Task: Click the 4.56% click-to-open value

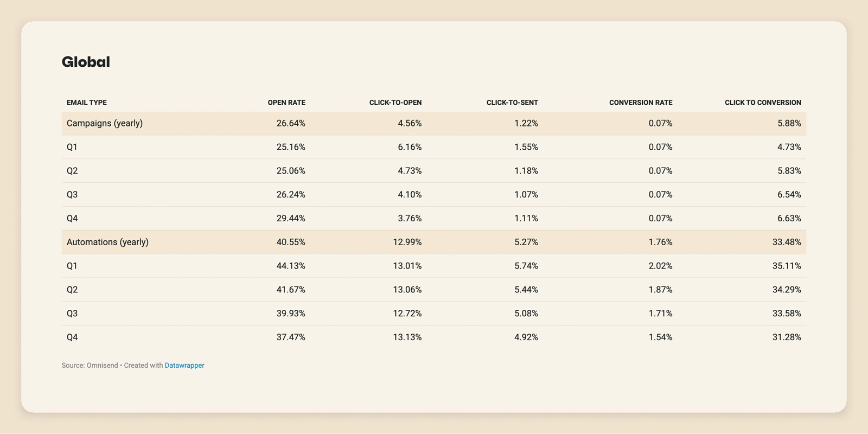Action: coord(410,123)
